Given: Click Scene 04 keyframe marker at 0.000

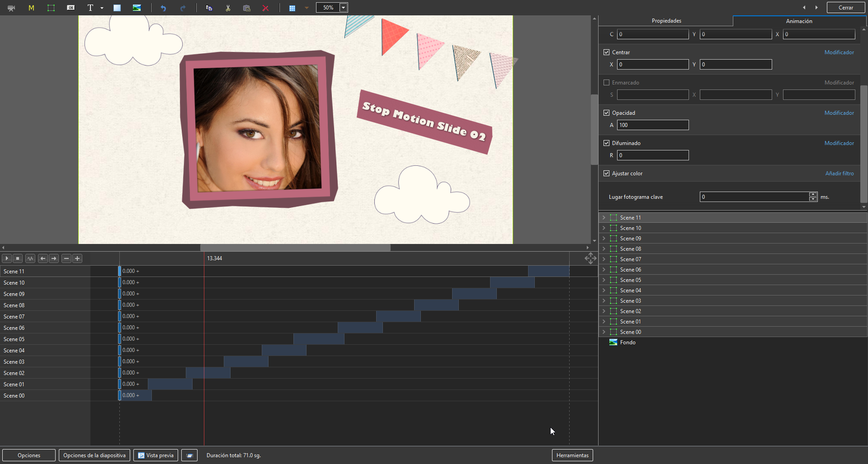Looking at the screenshot, I should [120, 350].
